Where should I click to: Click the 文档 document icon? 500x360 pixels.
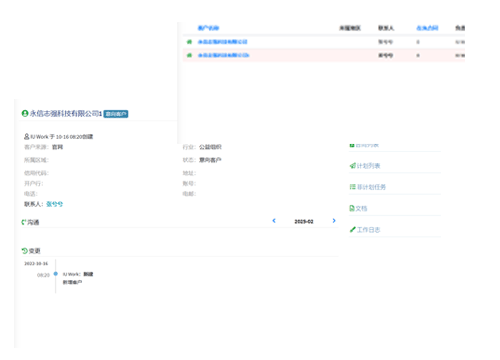pos(352,208)
